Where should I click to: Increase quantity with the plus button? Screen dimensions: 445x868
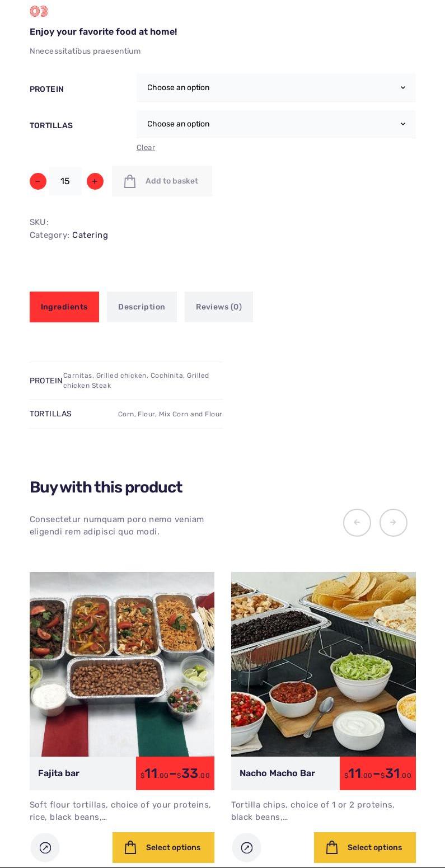[95, 181]
